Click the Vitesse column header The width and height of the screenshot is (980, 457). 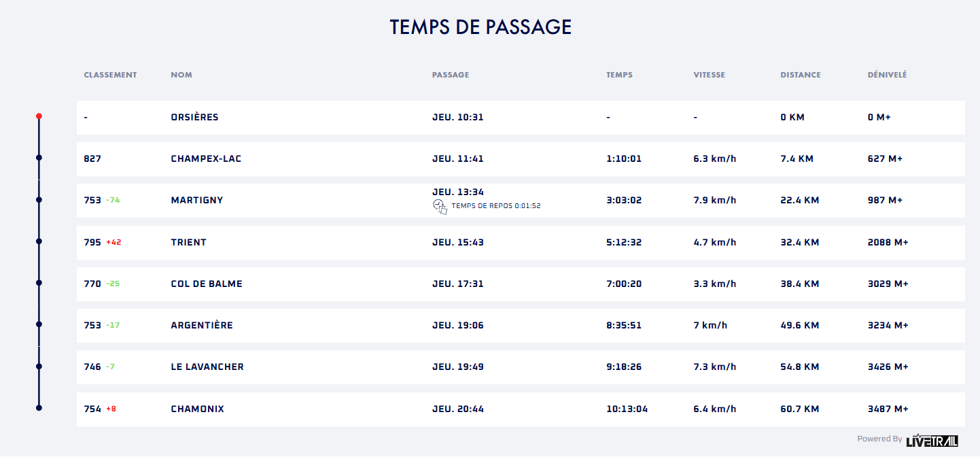(x=709, y=75)
